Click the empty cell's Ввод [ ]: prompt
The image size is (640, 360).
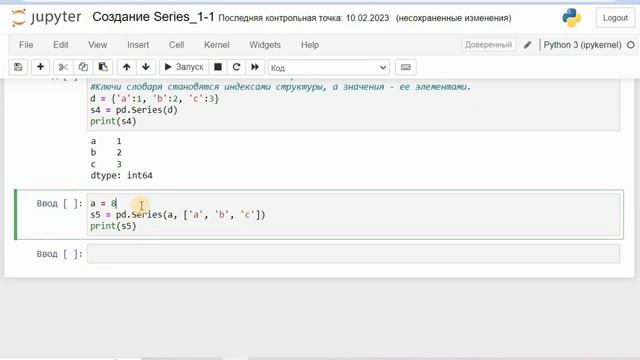pos(59,254)
